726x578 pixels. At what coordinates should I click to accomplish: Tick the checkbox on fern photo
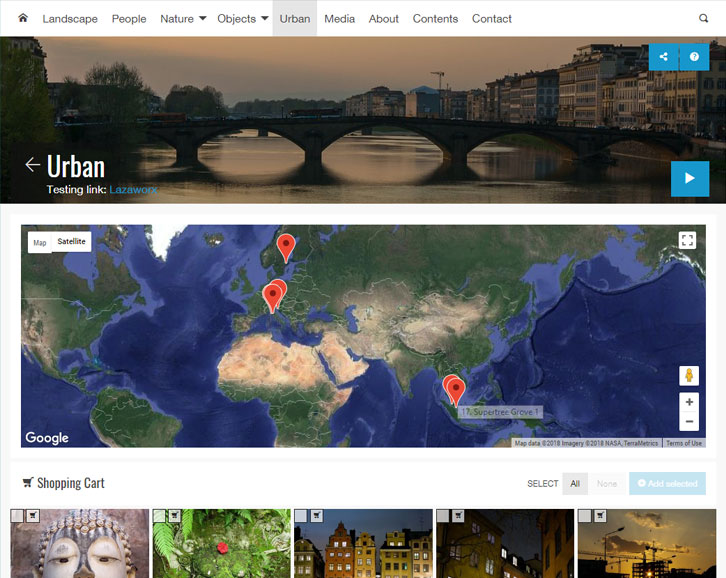coord(159,516)
